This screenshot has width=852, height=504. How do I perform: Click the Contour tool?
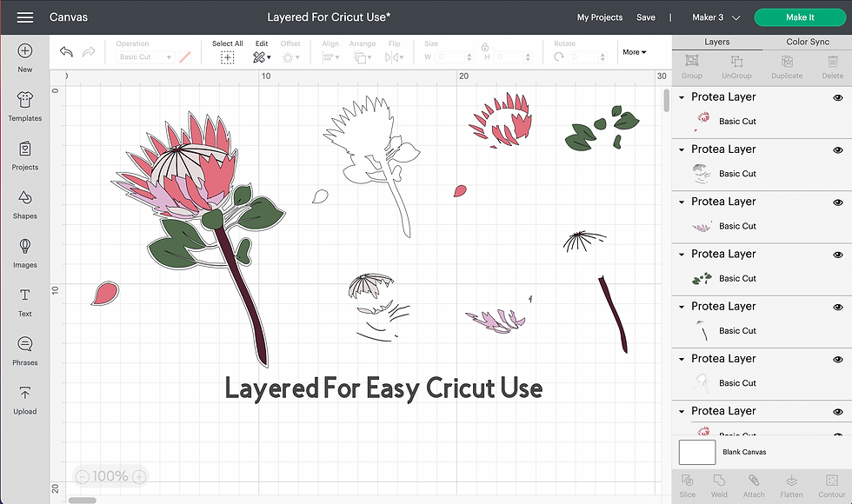[832, 486]
